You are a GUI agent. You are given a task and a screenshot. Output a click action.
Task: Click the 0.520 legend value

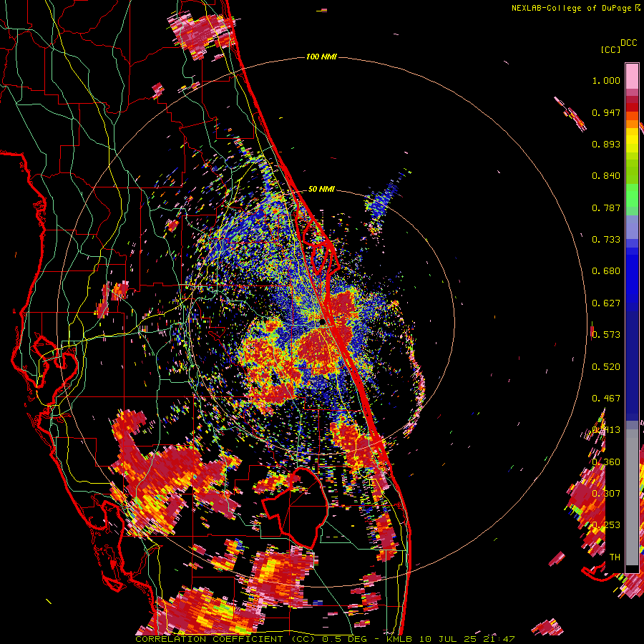click(x=606, y=367)
